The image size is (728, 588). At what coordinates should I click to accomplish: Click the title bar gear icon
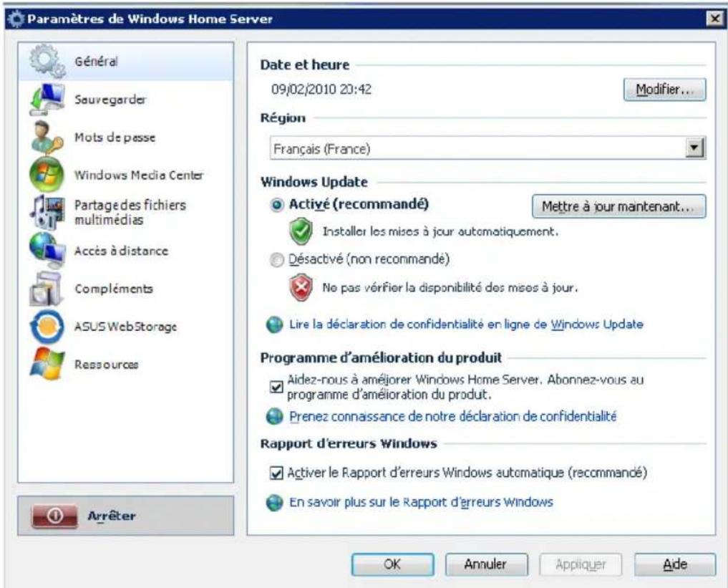pos(16,19)
